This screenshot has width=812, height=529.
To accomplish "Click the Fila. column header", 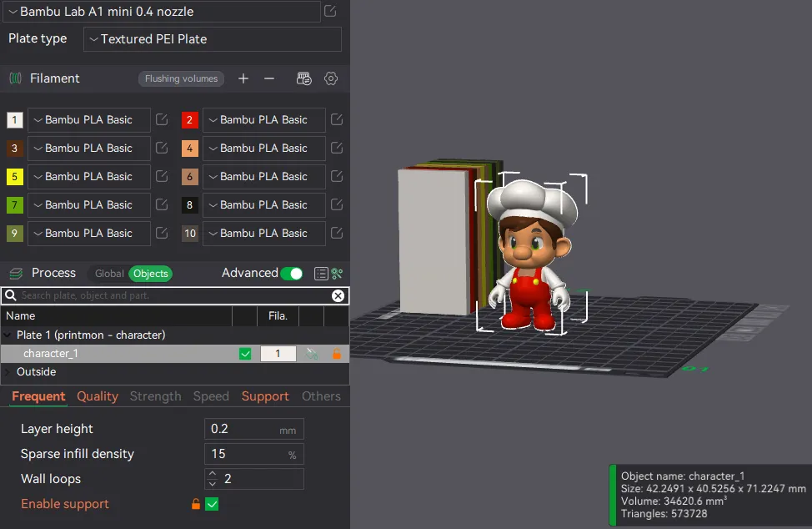I will (x=278, y=316).
